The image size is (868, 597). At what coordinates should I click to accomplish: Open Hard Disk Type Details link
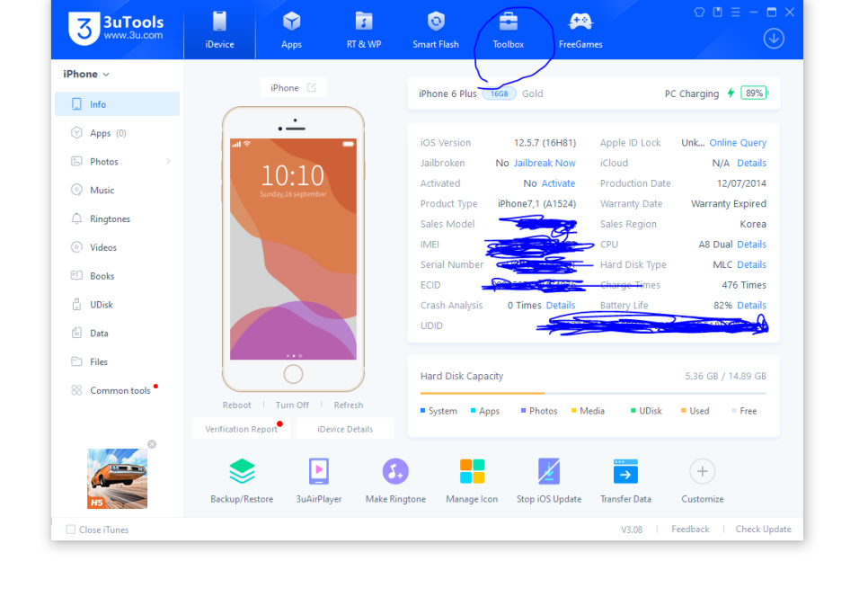(752, 264)
